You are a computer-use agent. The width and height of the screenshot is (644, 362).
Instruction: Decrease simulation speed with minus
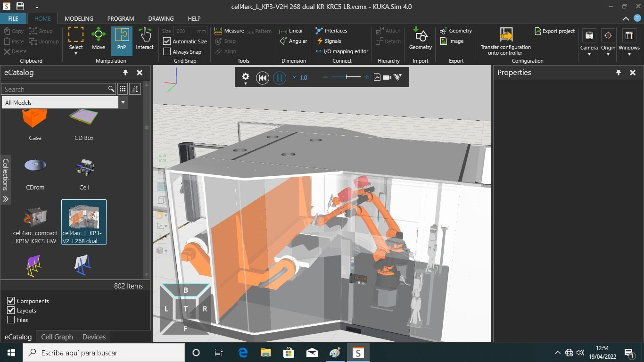325,77
